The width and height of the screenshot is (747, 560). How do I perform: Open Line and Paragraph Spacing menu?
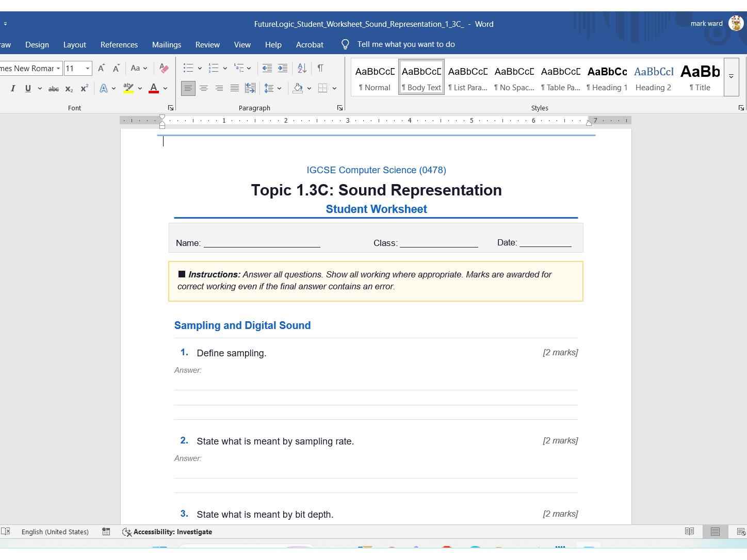272,89
